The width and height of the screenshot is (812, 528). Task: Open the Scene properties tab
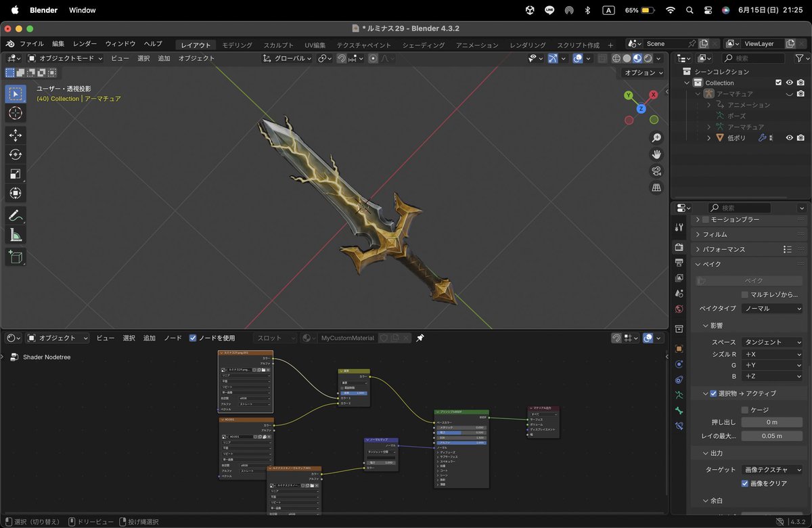coord(679,294)
